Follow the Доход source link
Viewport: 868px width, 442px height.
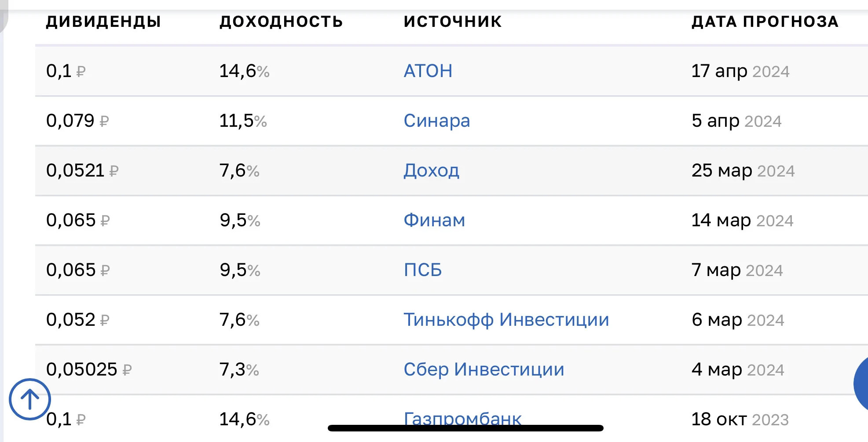click(432, 171)
